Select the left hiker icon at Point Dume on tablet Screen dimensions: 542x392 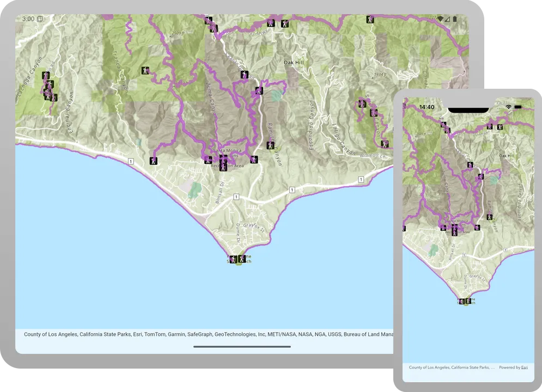click(233, 259)
